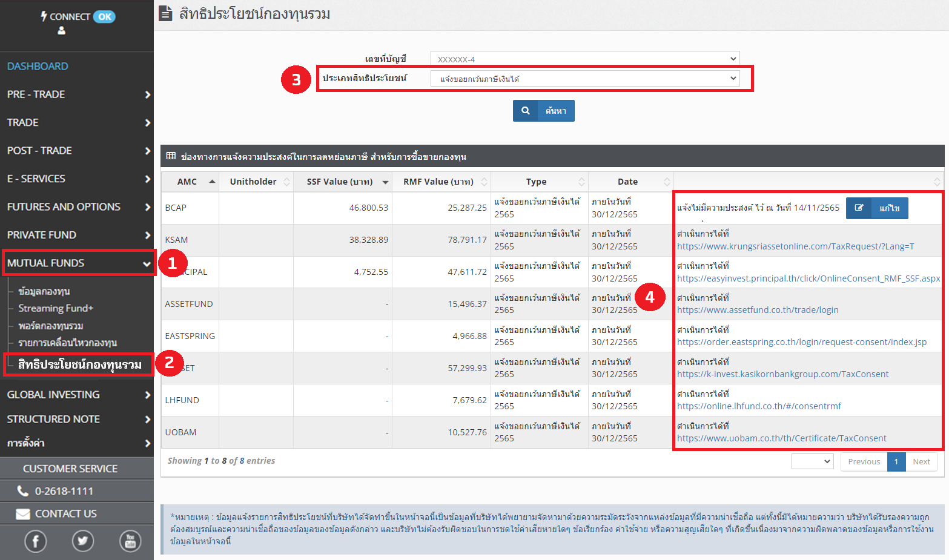Click the magnifier search button ค้นหา

click(x=543, y=111)
